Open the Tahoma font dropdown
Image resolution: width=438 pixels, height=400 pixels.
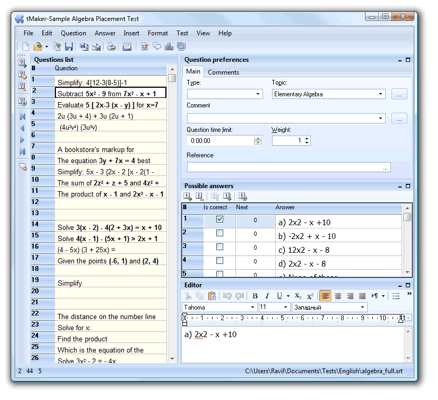click(x=252, y=307)
